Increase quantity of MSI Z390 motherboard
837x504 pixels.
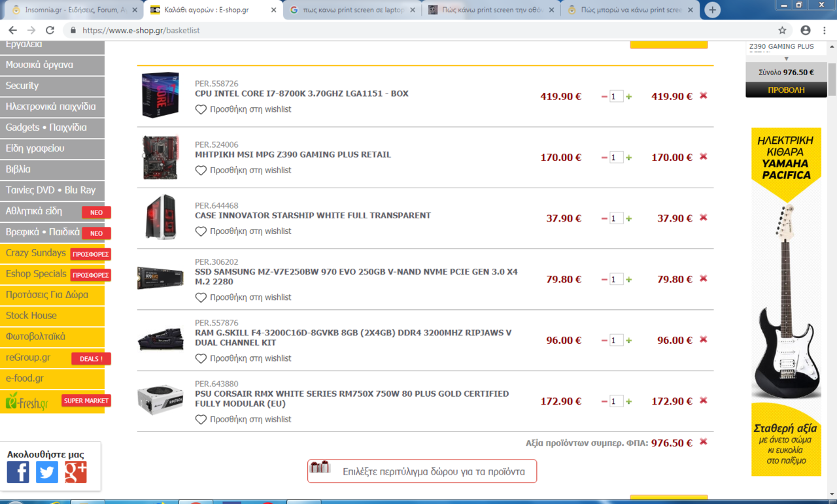[x=629, y=158]
